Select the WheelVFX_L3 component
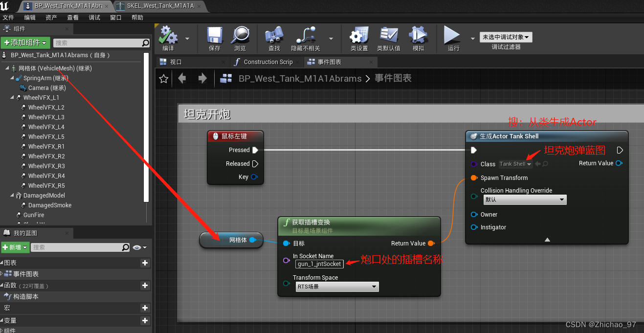Image resolution: width=644 pixels, height=333 pixels. (46, 117)
